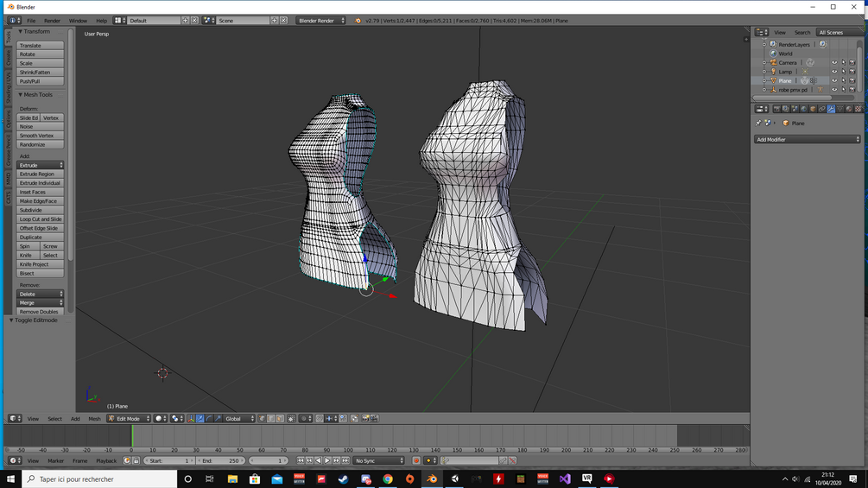
Task: Open the Add Modifier dropdown
Action: coord(807,139)
